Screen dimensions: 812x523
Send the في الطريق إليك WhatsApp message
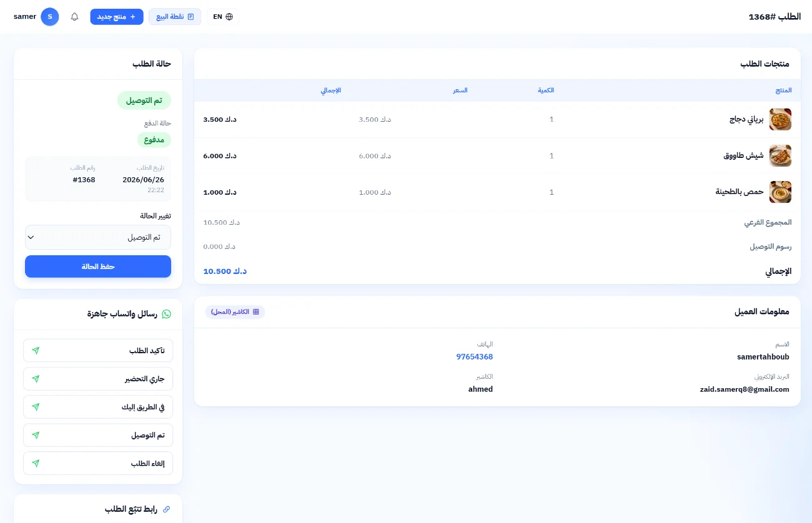[x=98, y=407]
